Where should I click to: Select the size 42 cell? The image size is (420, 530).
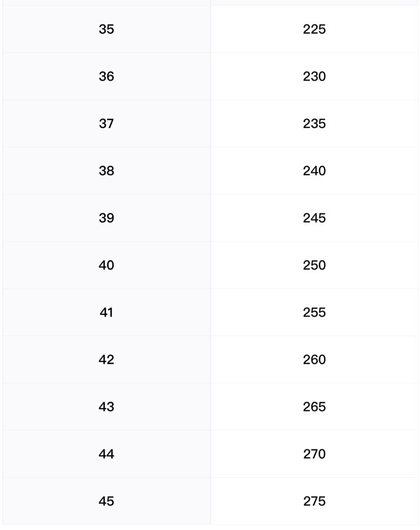[x=106, y=359]
